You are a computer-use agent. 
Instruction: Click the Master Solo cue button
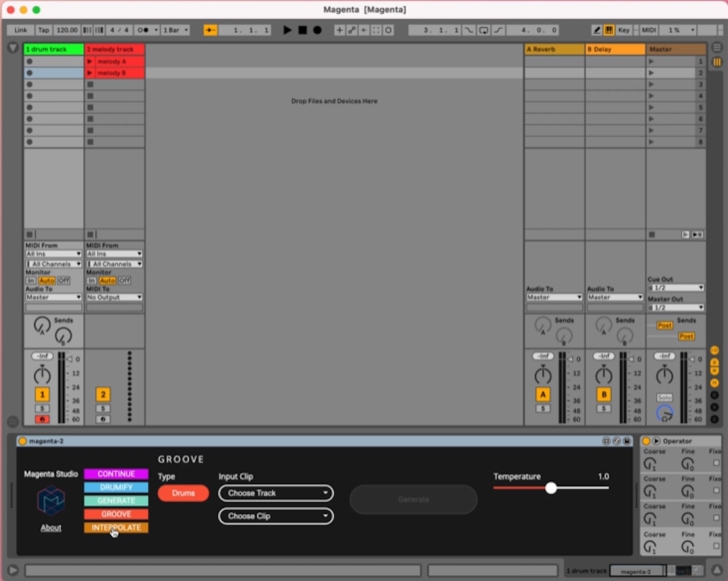coord(664,398)
